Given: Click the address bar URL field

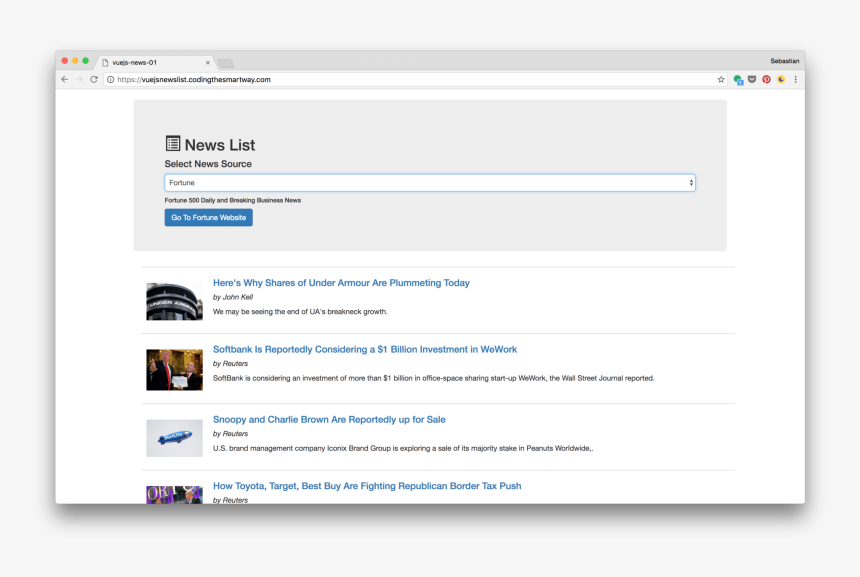Looking at the screenshot, I should (415, 80).
